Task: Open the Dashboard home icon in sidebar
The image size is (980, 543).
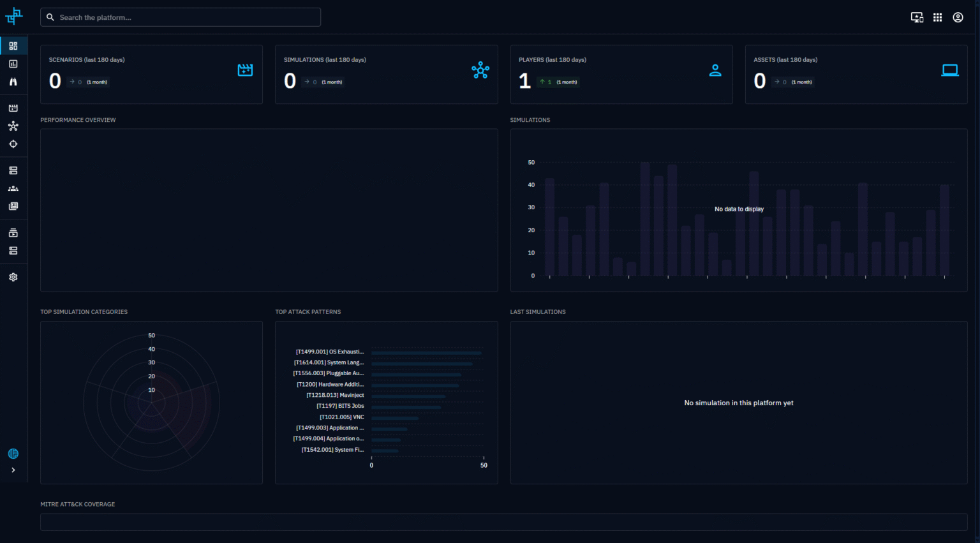Action: [13, 46]
